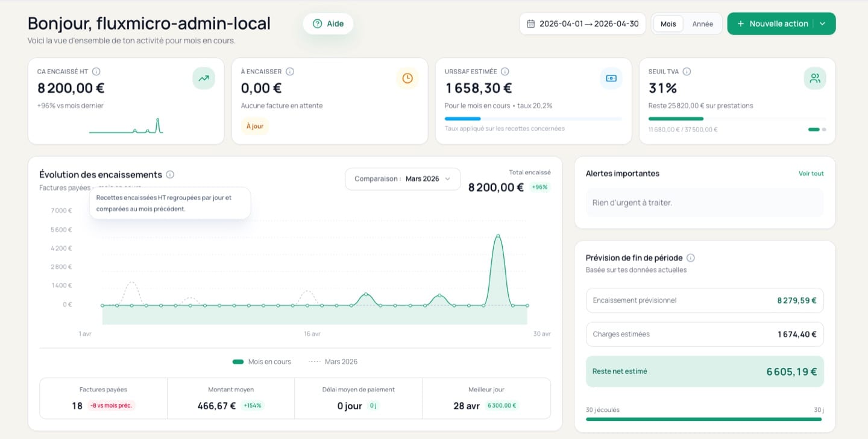
Task: Click info icon beside Évolution des encaissements
Action: point(170,175)
